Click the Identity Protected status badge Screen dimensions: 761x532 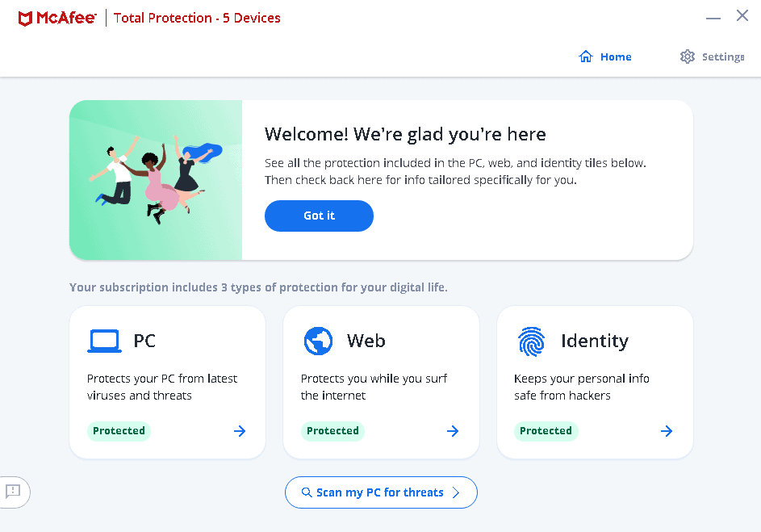(546, 431)
